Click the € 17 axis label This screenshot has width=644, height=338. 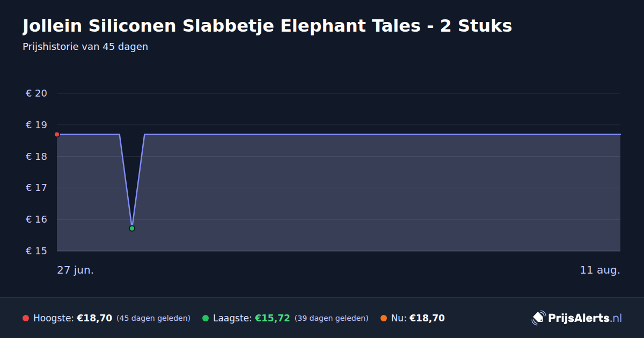pyautogui.click(x=36, y=188)
